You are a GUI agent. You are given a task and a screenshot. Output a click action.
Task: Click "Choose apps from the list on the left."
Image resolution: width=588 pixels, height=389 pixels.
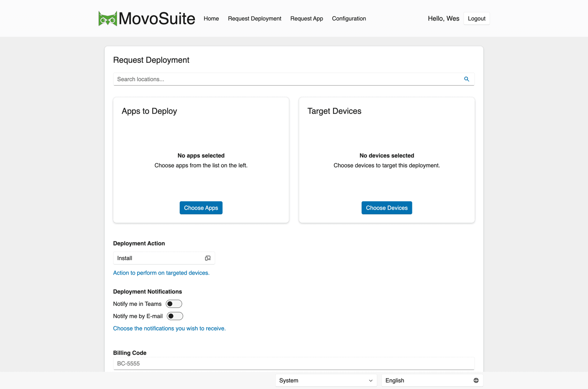(201, 165)
